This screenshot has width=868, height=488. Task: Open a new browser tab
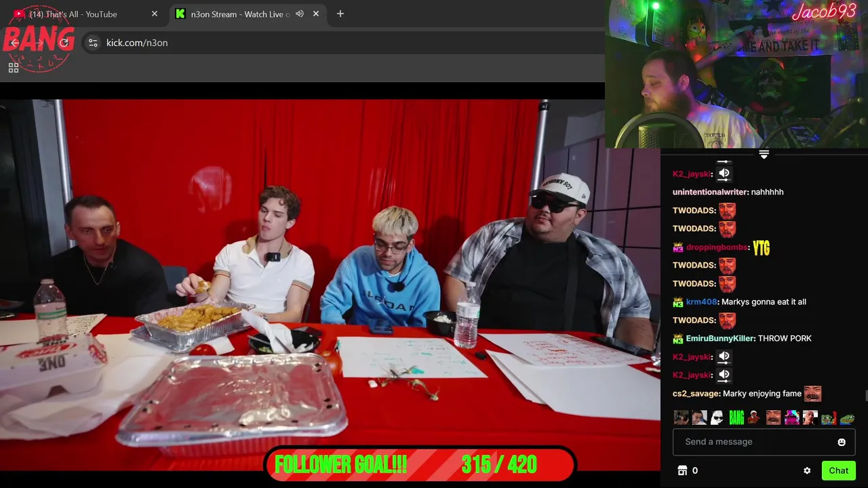tap(340, 14)
